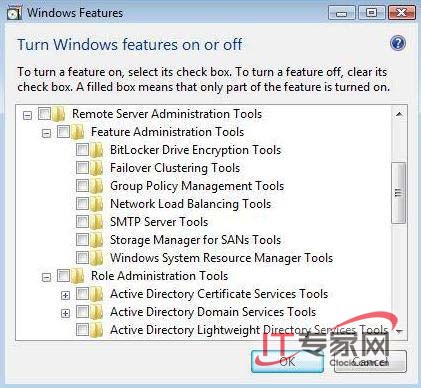Select Active Directory Lightweight Directory Services Tools
Viewport: 421px width, 388px height.
pyautogui.click(x=249, y=330)
